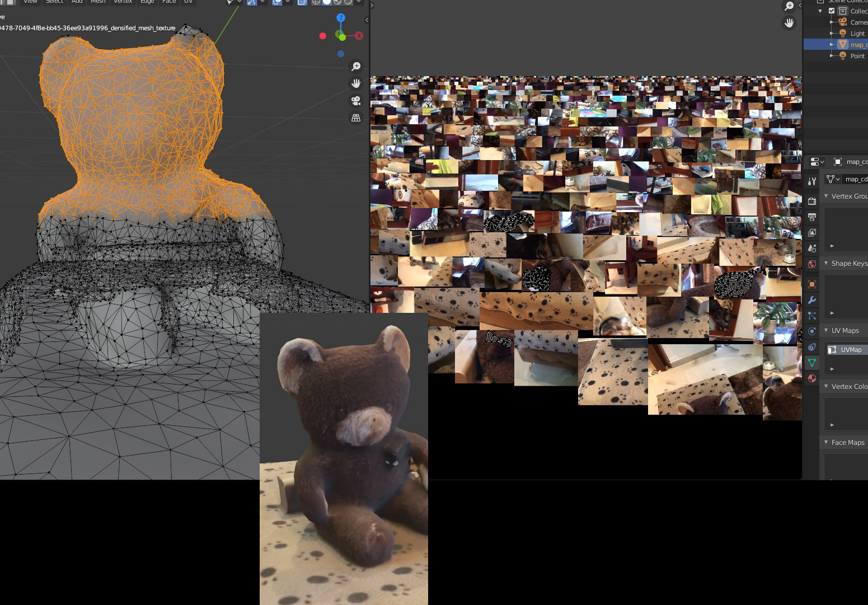Collapse the Collection tree in outliner
This screenshot has width=868, height=605.
(x=820, y=11)
